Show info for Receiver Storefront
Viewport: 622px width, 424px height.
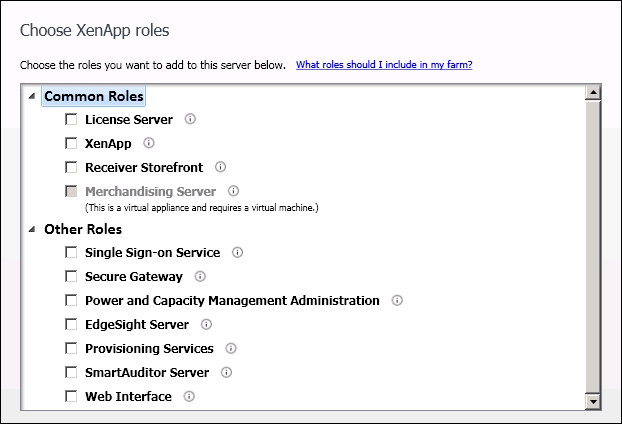pos(221,167)
